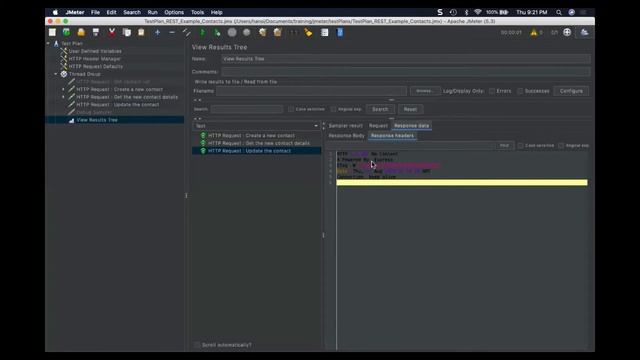Click the Search binoculars toolbar icon

(x=294, y=32)
